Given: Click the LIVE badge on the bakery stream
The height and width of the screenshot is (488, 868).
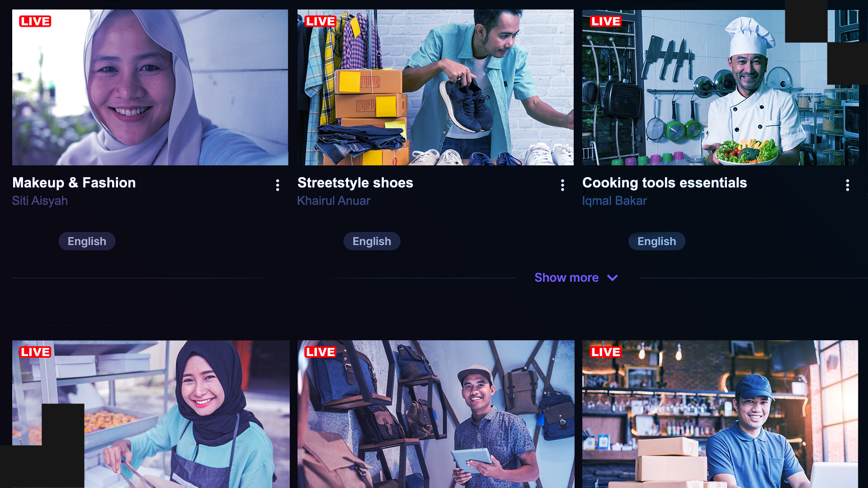Looking at the screenshot, I should coord(36,352).
